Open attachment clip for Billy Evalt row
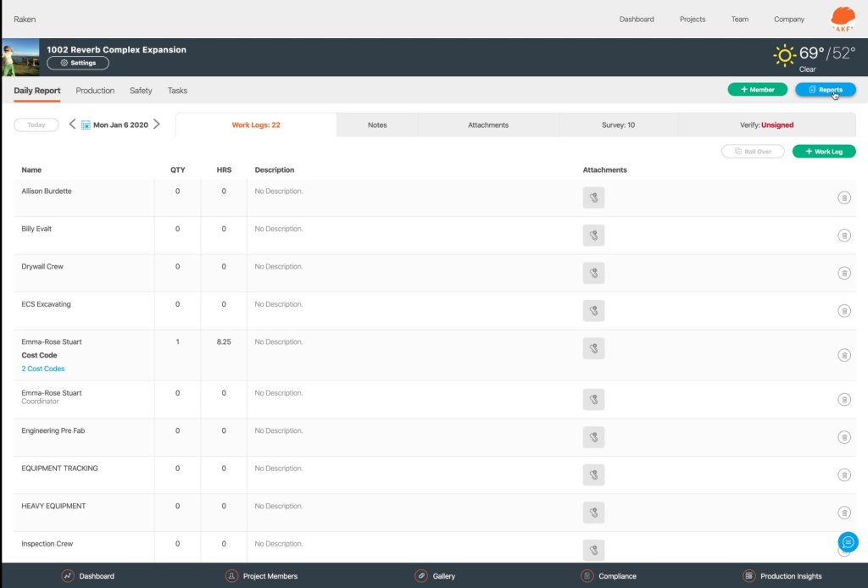Screen dimensions: 868x588 [x=593, y=235]
